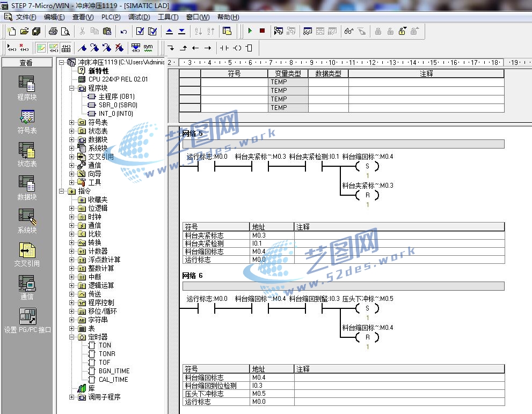Select CPU 224XP REL 02.01 item

118,79
